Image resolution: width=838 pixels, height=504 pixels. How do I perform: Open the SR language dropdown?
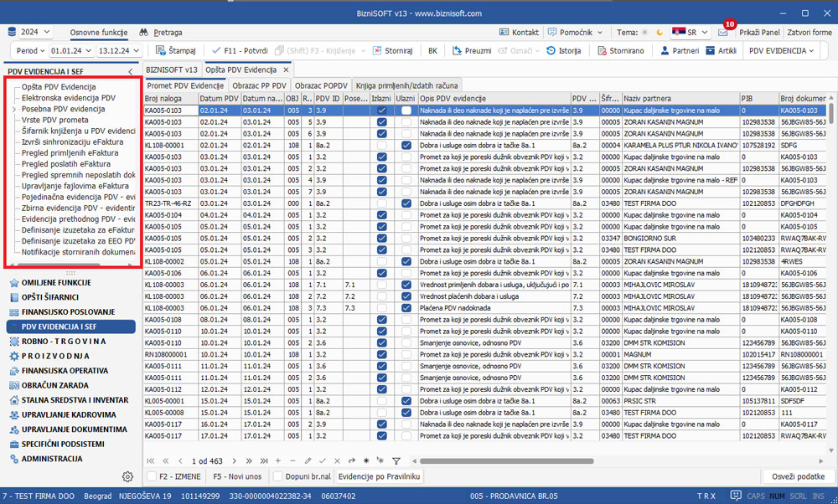click(689, 33)
